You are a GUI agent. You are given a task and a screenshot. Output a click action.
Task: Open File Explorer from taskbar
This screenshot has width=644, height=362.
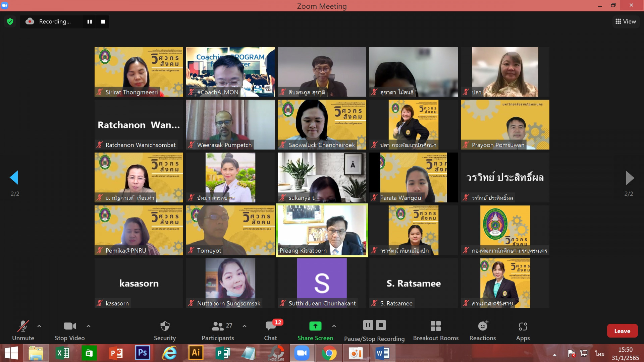36,353
